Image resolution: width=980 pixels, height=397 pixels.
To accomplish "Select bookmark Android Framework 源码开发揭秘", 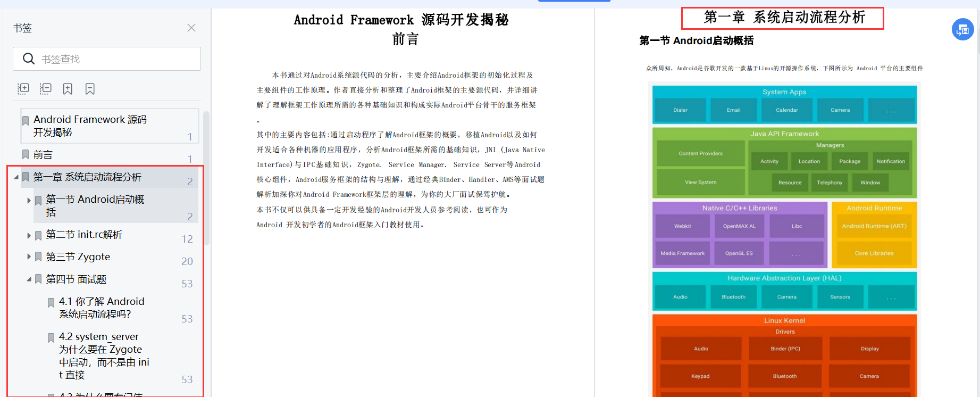I will tap(110, 126).
